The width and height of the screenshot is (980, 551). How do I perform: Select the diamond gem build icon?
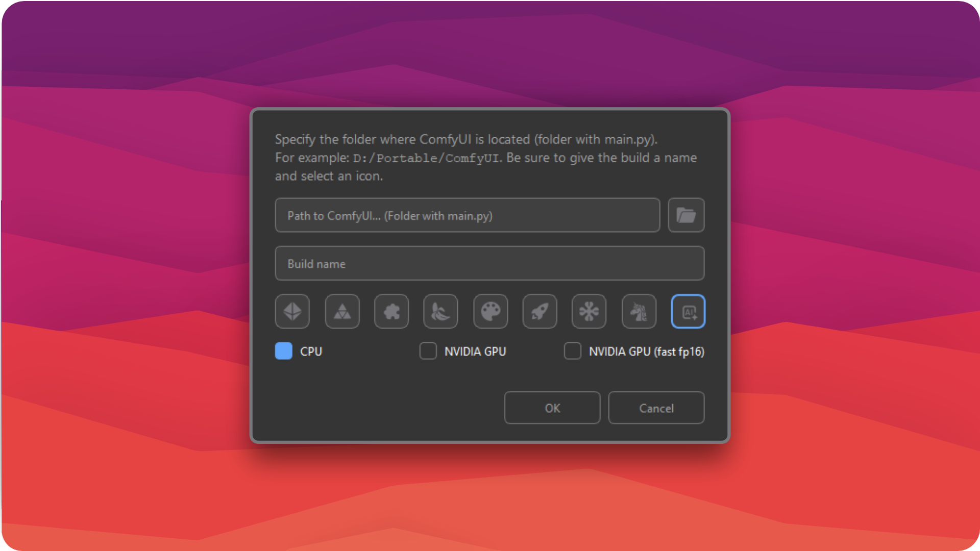pos(292,311)
